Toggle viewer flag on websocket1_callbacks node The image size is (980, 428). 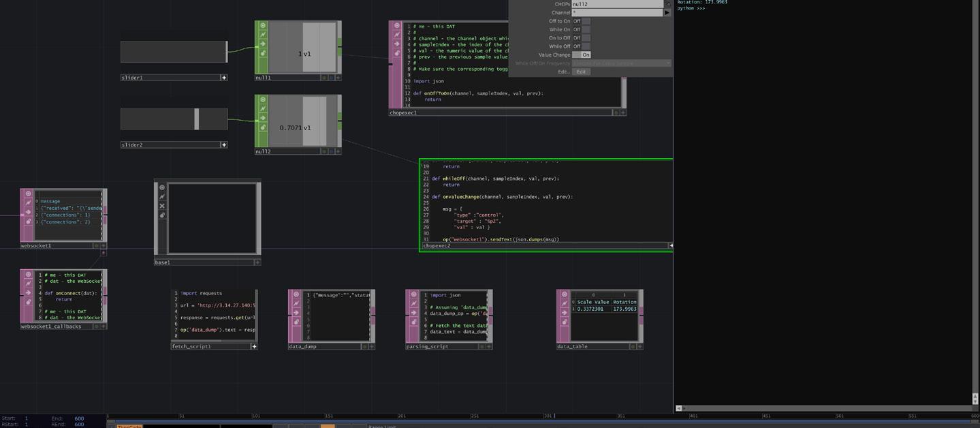[29, 275]
